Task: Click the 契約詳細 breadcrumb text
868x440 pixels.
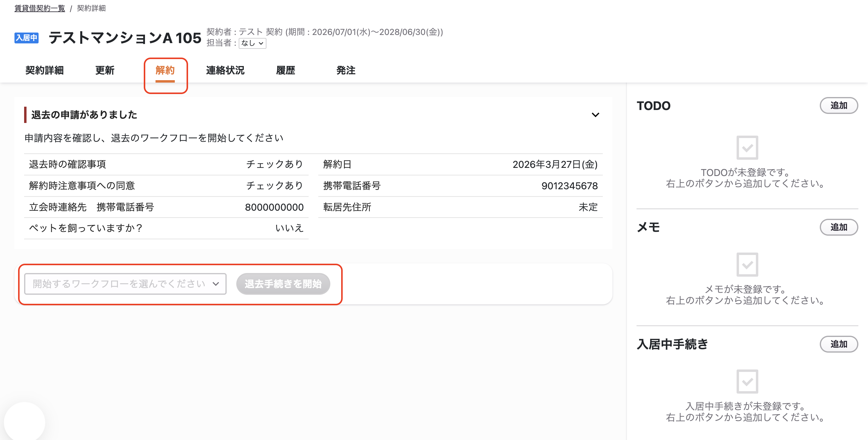Action: click(91, 8)
